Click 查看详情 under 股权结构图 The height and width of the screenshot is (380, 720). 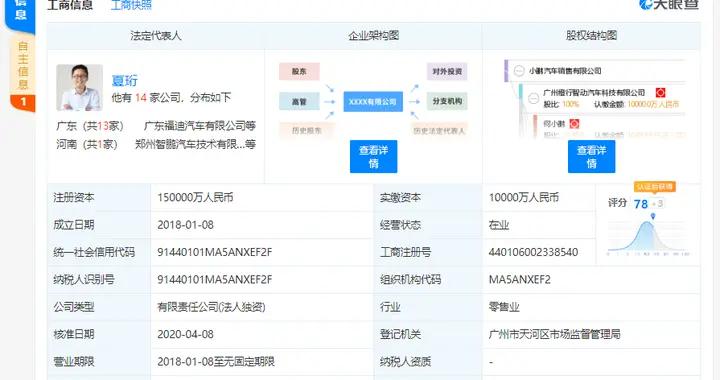click(591, 156)
